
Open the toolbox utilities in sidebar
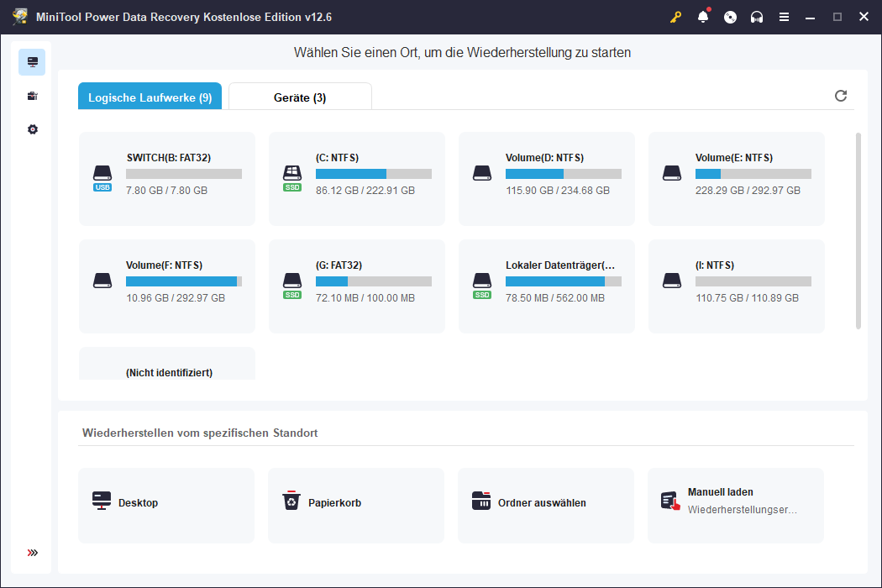(33, 96)
